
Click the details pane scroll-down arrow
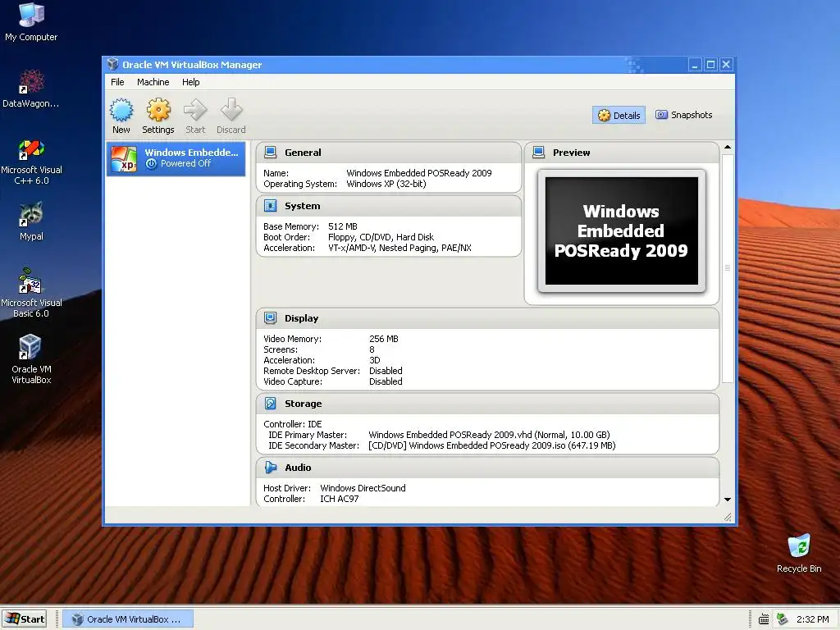tap(728, 500)
